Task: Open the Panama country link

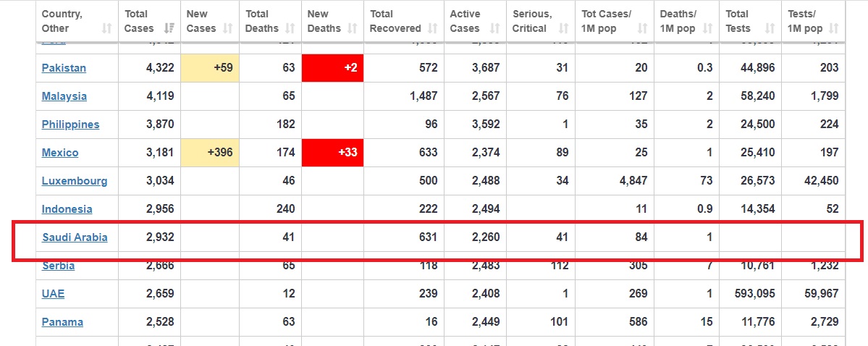Action: (62, 322)
